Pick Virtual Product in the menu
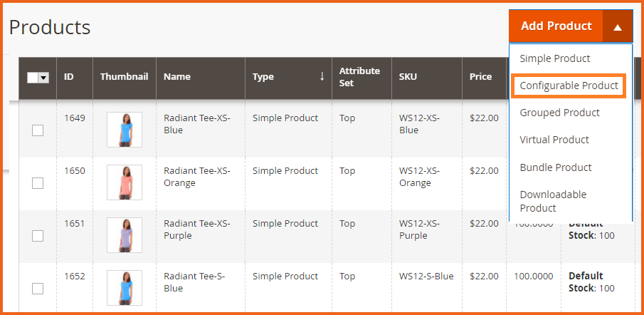Screen dimensions: 644x315 pos(554,140)
